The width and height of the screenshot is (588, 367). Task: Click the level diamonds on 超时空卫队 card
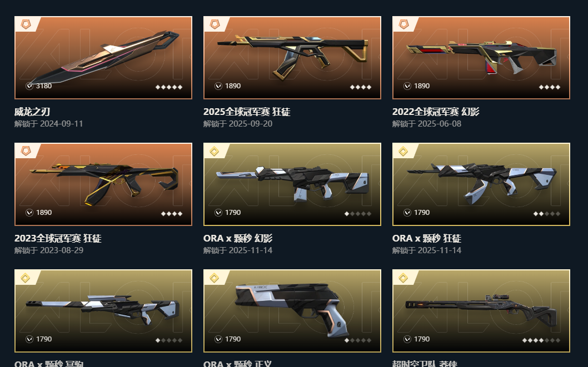point(541,340)
